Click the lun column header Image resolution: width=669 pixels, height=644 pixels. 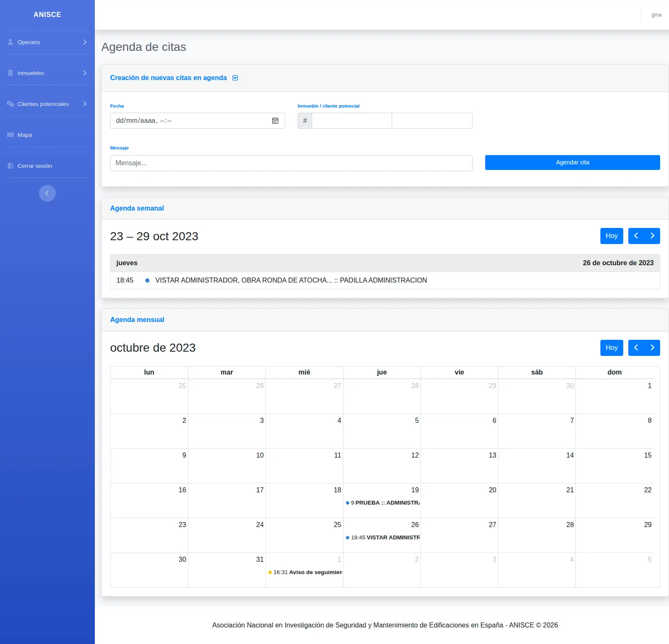[x=149, y=372]
